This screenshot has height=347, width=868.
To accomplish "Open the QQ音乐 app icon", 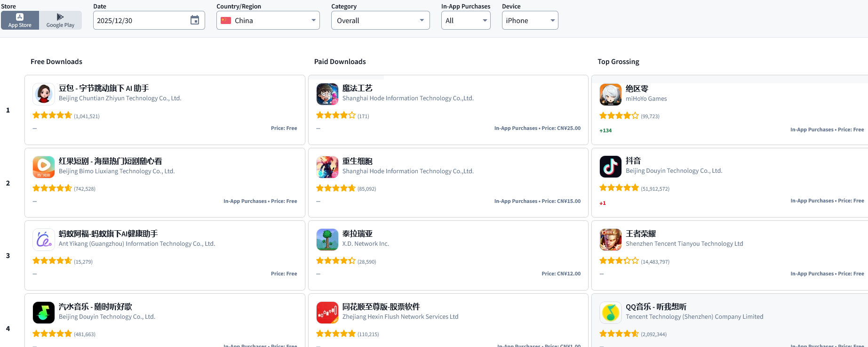I will point(611,313).
